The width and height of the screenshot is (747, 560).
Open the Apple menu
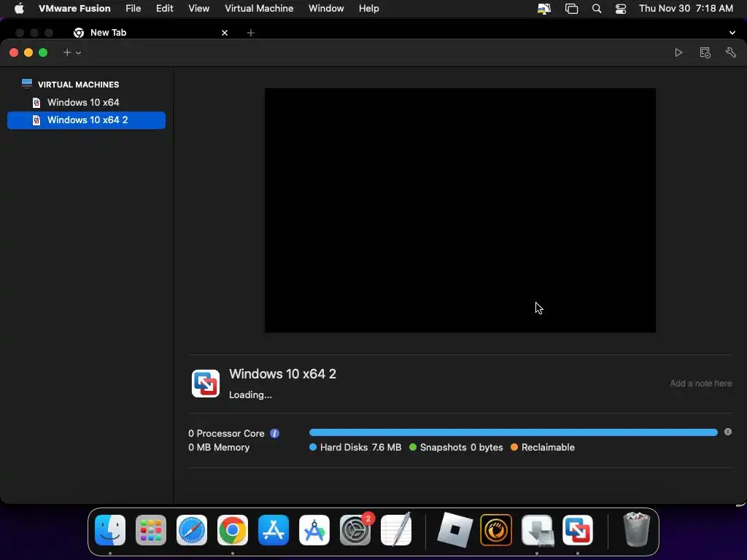point(19,8)
